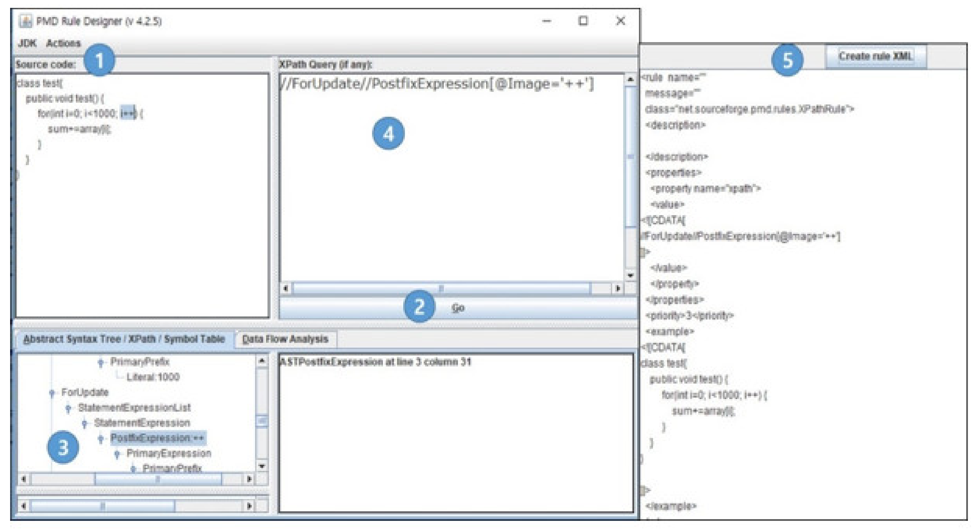Select the StatementExpressionList tree node
The height and width of the screenshot is (529, 980).
pos(134,407)
